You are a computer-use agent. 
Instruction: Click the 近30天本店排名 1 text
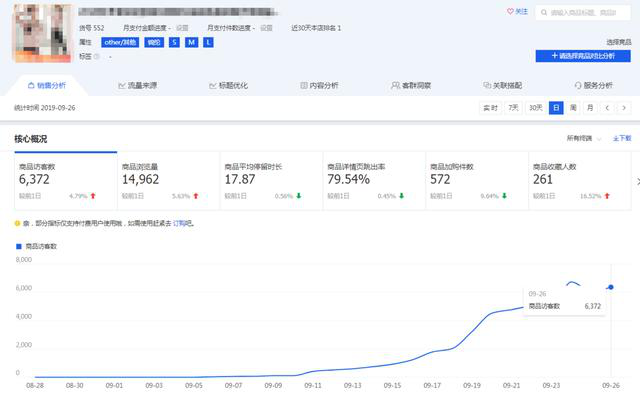pyautogui.click(x=316, y=28)
